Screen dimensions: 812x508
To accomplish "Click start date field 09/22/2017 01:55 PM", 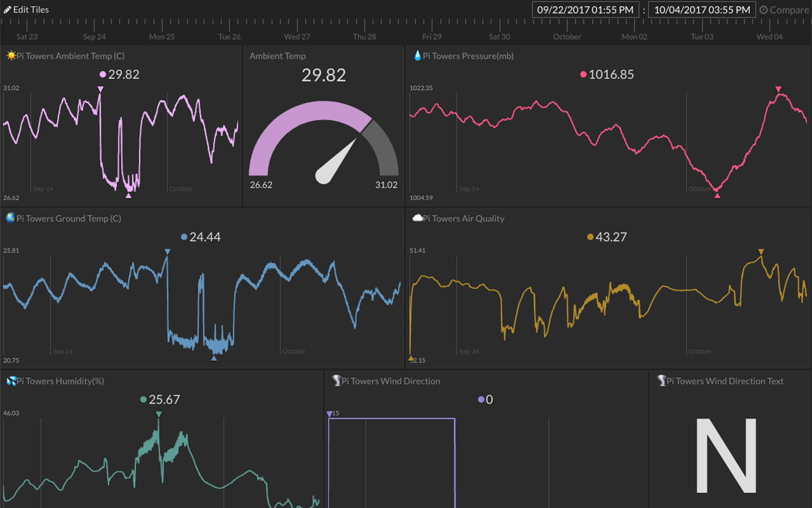I will click(x=585, y=10).
